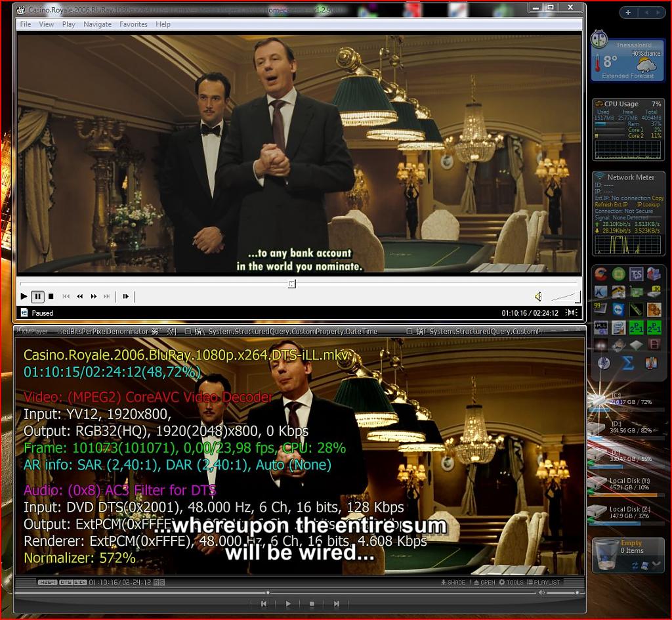Click the KMPlayer logo in title bar
Viewport: 672px width, 620px height.
pos(32,332)
